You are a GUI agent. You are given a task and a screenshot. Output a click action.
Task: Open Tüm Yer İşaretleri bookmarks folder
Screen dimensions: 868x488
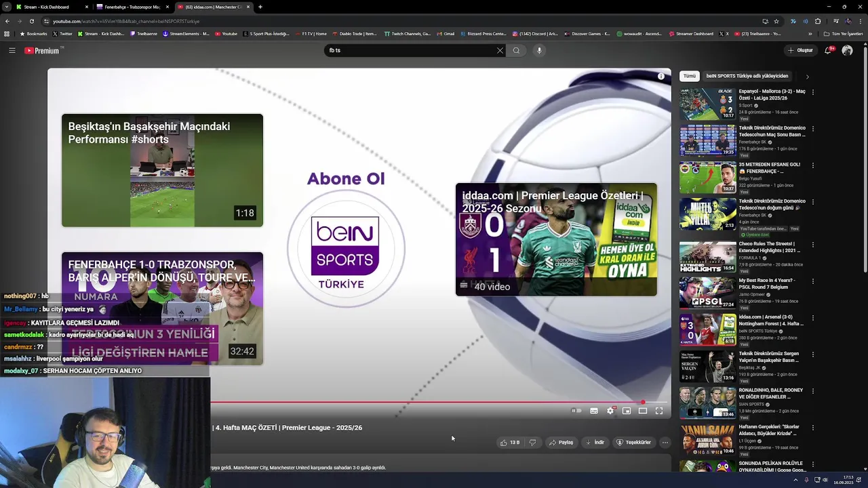click(844, 34)
